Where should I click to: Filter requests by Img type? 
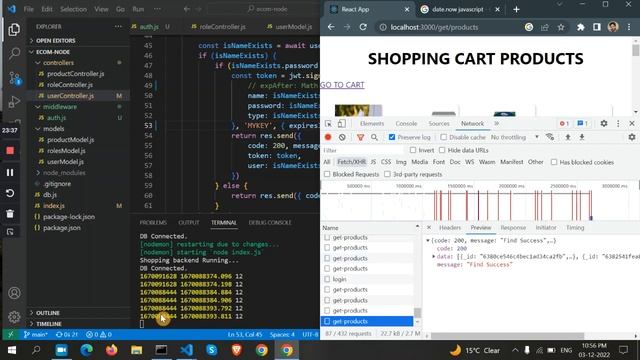pyautogui.click(x=401, y=162)
